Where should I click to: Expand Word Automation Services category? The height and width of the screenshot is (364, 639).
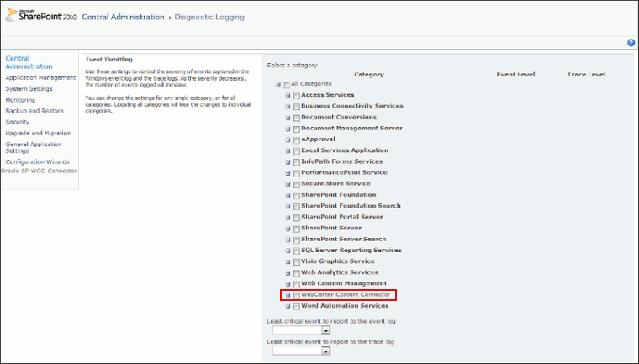pos(288,307)
